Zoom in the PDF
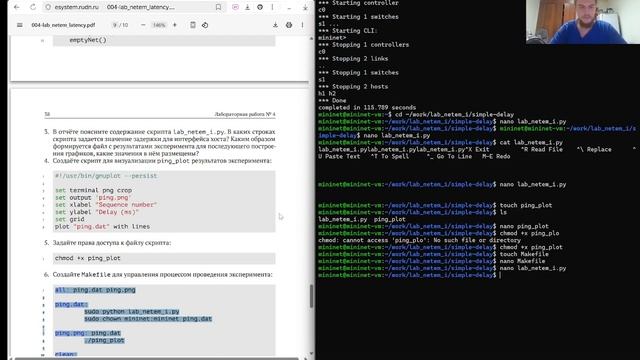Image resolution: width=640 pixels, height=360 pixels. pos(175,25)
